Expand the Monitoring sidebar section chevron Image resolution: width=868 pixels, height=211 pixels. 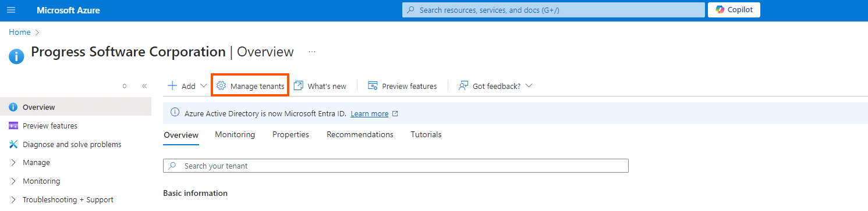click(x=13, y=181)
